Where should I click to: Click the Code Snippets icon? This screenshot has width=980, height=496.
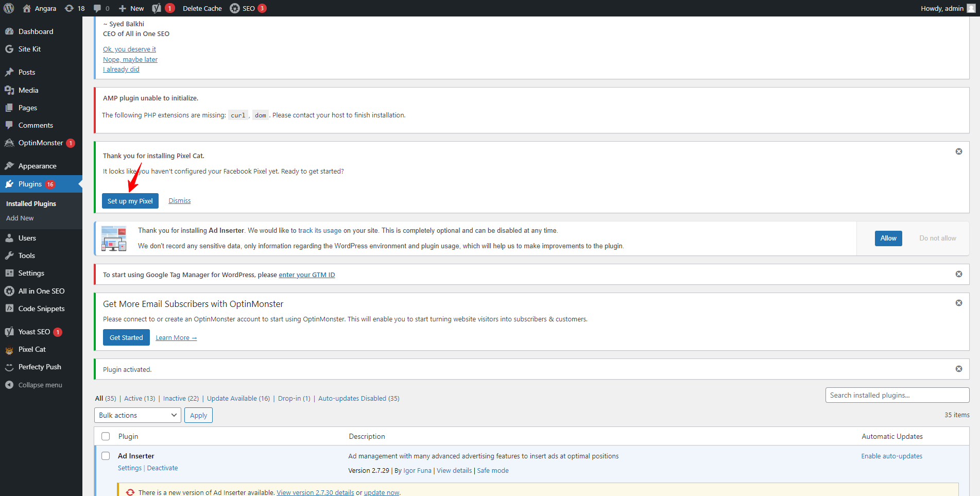click(9, 309)
